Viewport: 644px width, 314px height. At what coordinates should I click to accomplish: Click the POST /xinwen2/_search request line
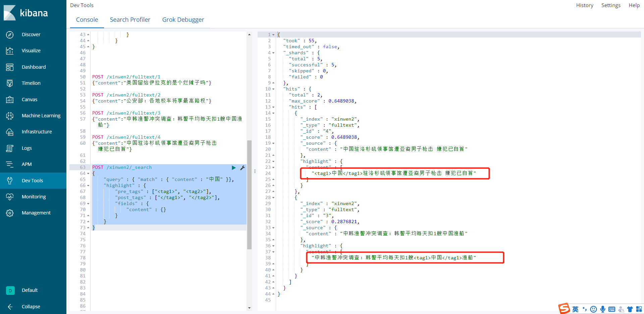click(122, 168)
